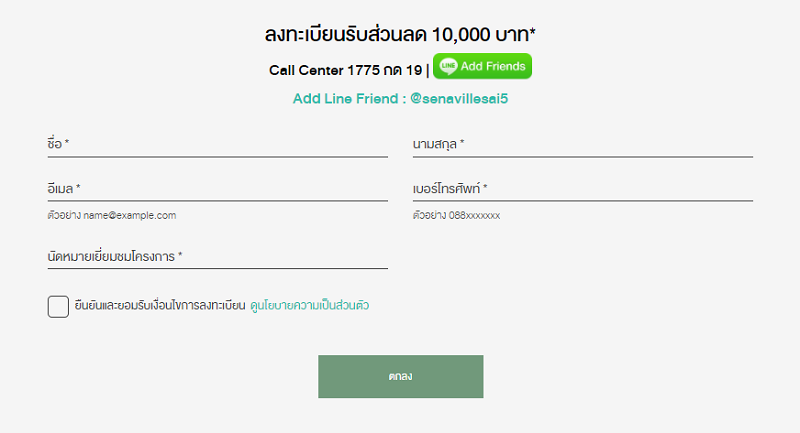Open the ดูนโยบายความเป็นส่วนตัว privacy policy link

pos(310,305)
